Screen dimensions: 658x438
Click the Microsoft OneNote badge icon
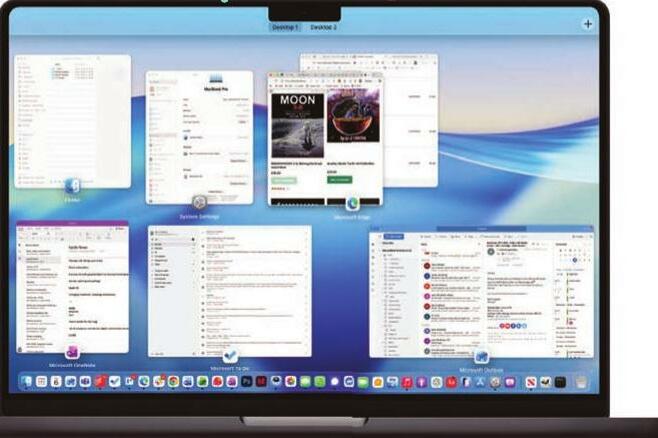(72, 352)
